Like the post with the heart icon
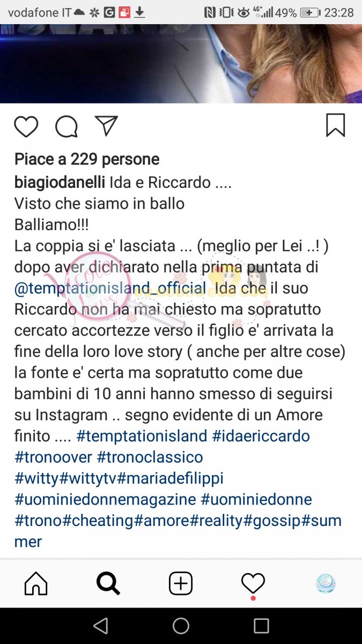The height and width of the screenshot is (644, 362). pyautogui.click(x=26, y=127)
